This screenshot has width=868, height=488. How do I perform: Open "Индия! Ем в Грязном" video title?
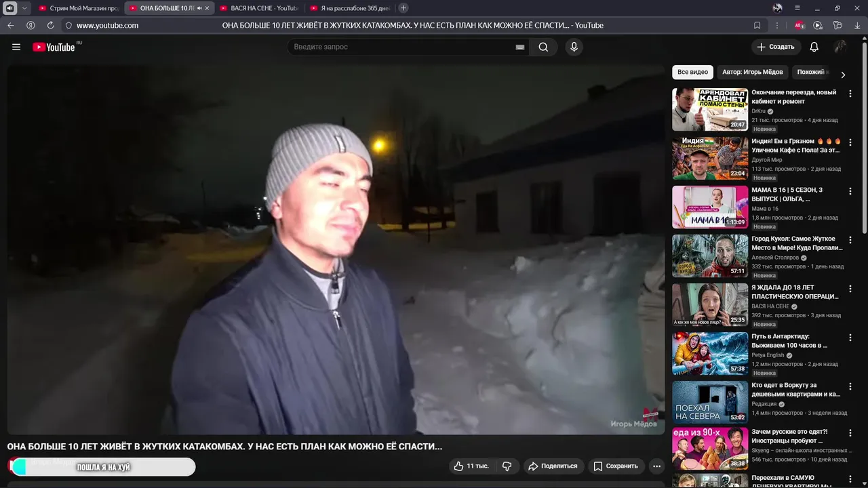point(796,146)
